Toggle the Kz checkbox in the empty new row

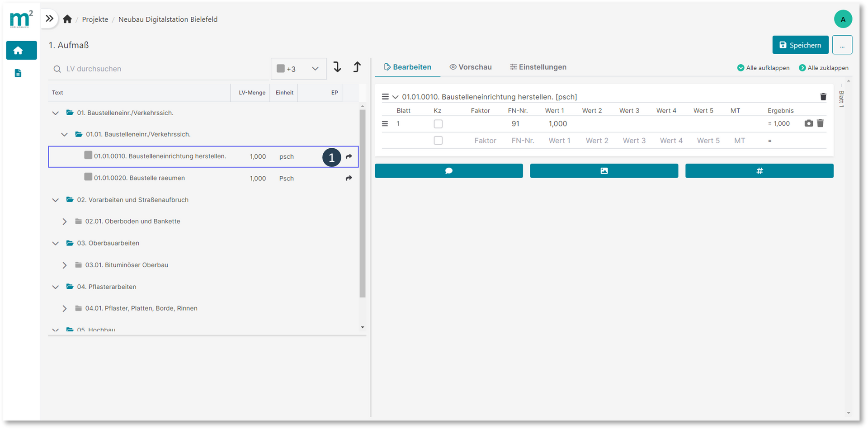[x=438, y=141]
